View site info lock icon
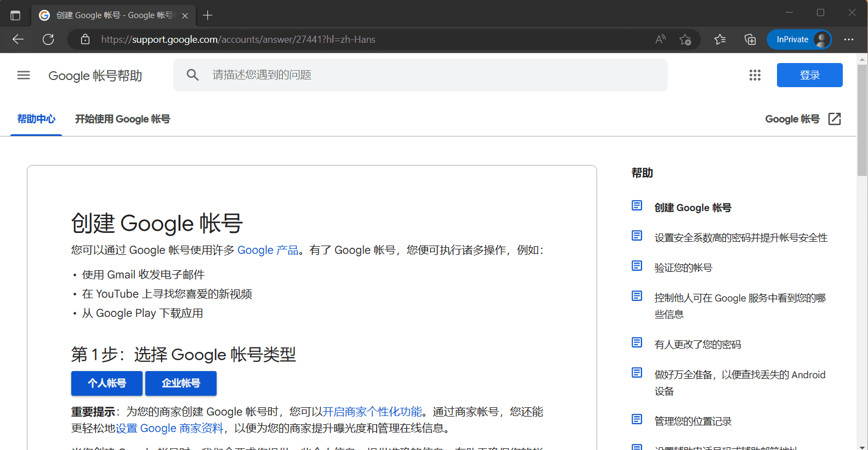The width and height of the screenshot is (868, 450). click(x=85, y=39)
